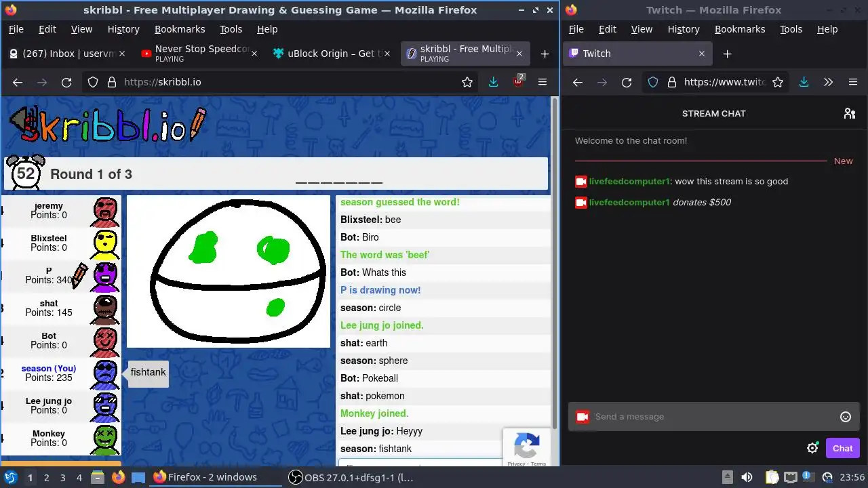Close the Inbox tab

click(122, 54)
